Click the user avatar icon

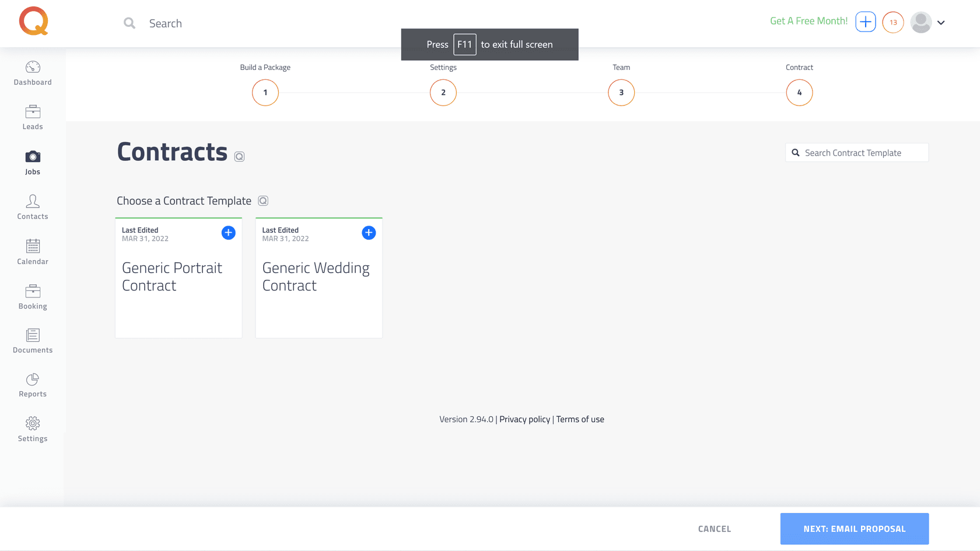921,23
